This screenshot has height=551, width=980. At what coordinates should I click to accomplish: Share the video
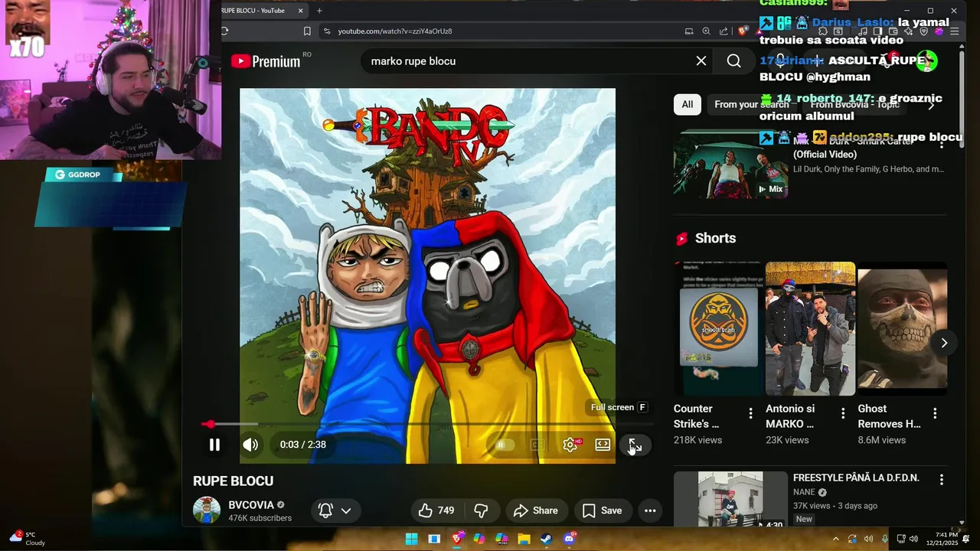[536, 510]
